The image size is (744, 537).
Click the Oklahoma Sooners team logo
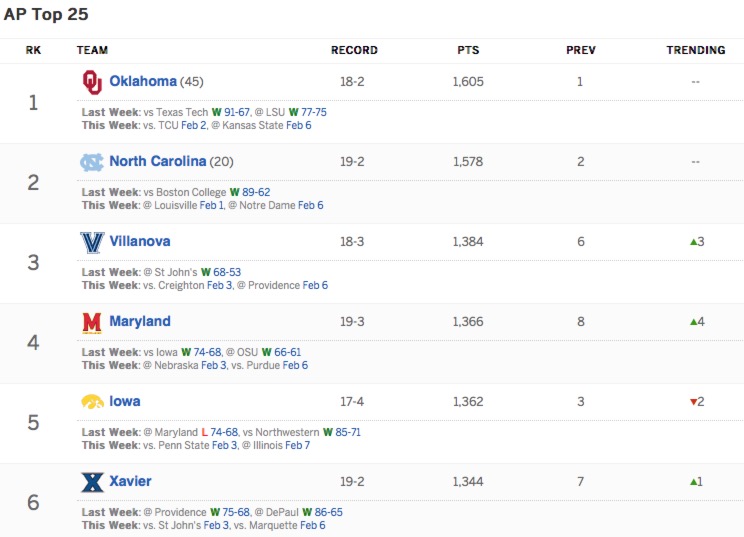point(92,82)
